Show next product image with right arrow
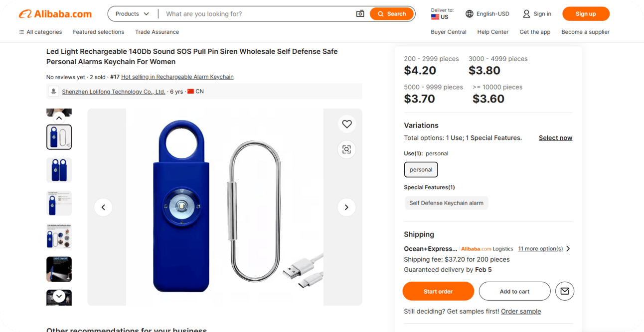The height and width of the screenshot is (332, 644). (x=346, y=207)
